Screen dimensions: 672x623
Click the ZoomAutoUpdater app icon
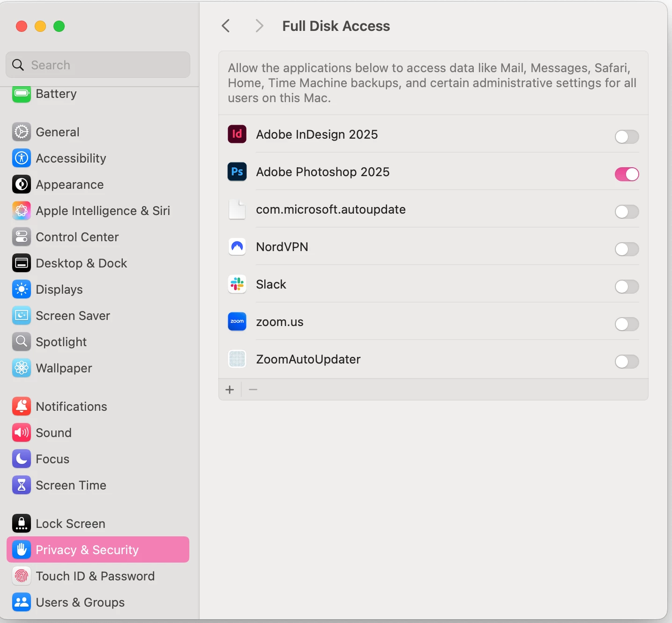(x=237, y=359)
